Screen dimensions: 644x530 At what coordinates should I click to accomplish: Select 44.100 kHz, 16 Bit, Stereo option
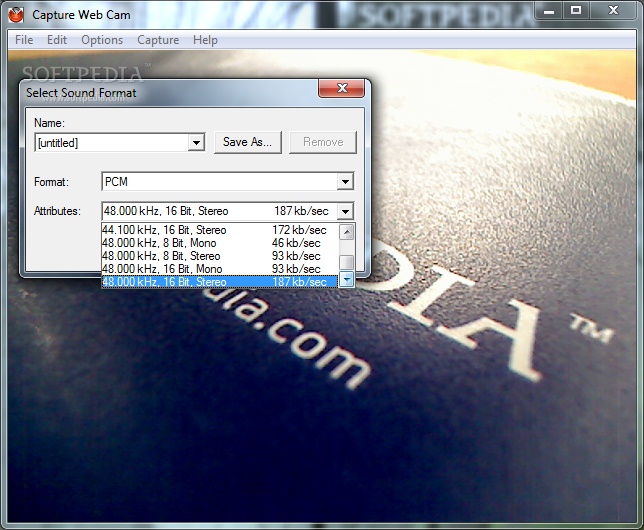[220, 230]
